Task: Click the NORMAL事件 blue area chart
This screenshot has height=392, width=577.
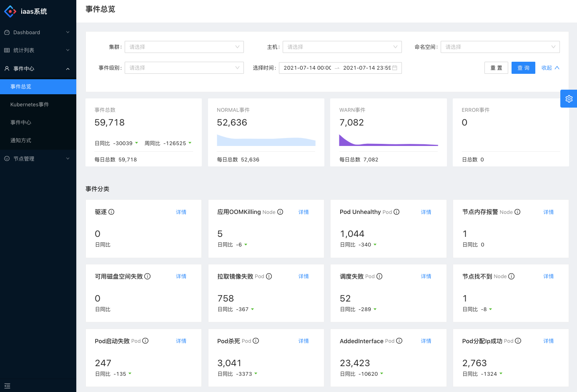Action: pos(266,140)
